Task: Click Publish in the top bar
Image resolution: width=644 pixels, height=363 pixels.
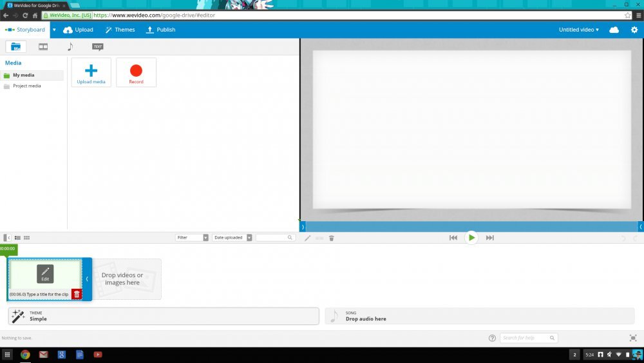Action: coord(161,30)
